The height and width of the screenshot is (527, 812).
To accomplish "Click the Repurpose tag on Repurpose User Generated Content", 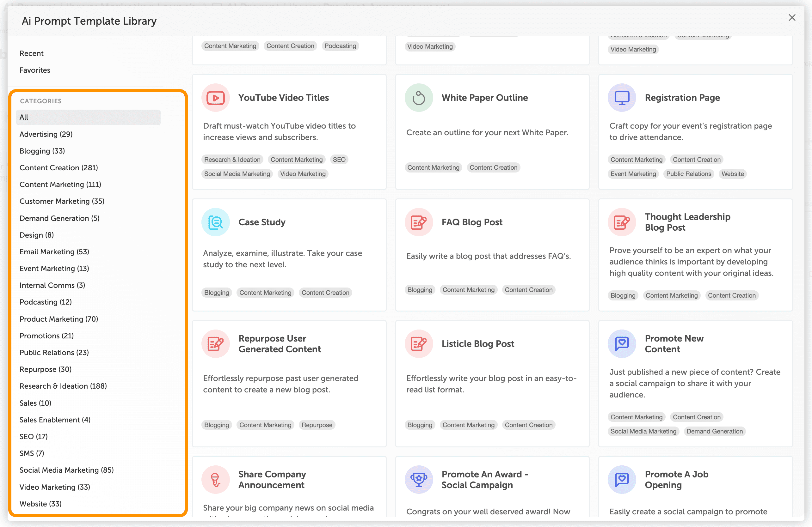I will (317, 425).
